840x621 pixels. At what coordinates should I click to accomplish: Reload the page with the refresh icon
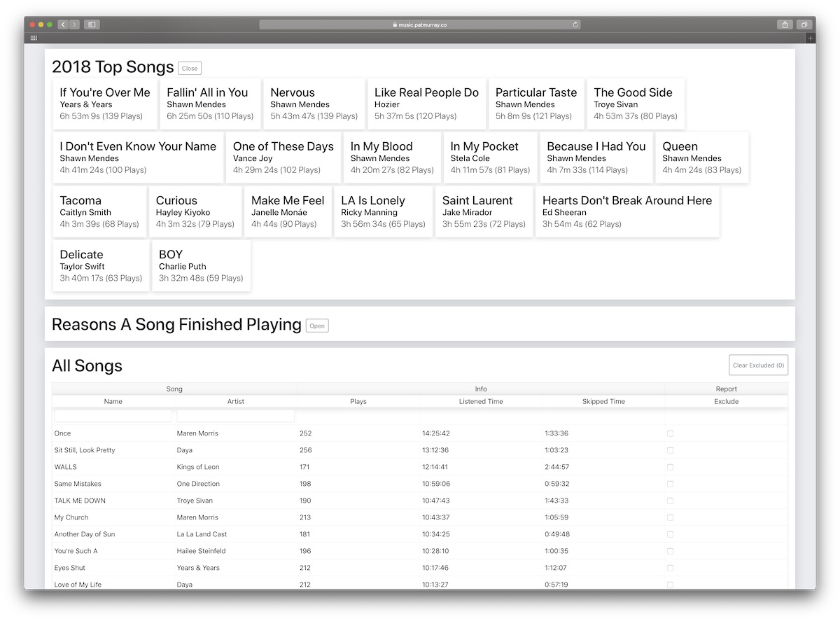pyautogui.click(x=575, y=25)
